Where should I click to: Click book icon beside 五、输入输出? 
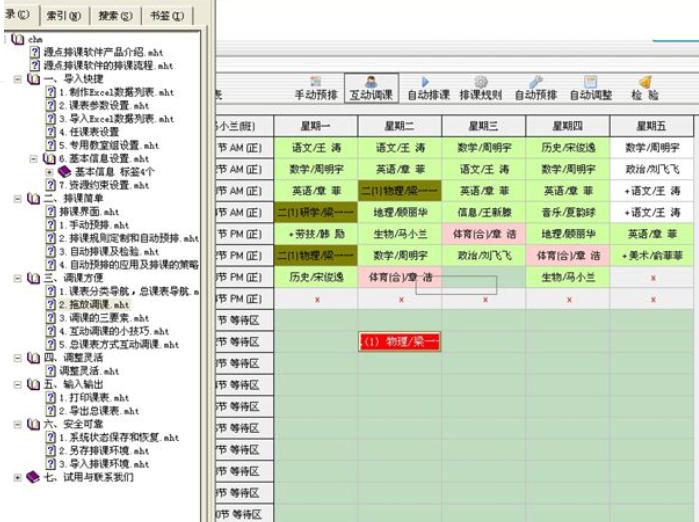33,384
